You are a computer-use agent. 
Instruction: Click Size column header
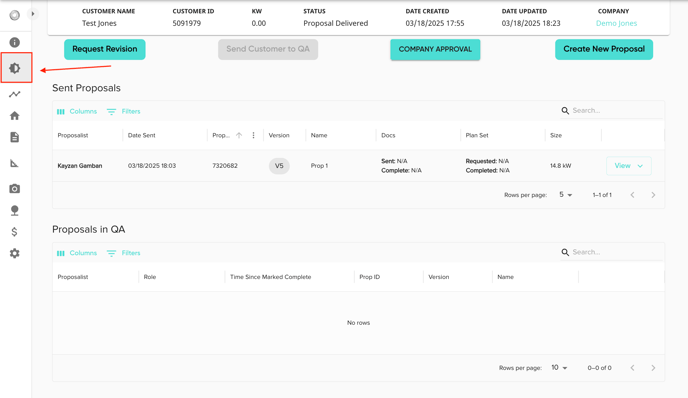(556, 135)
